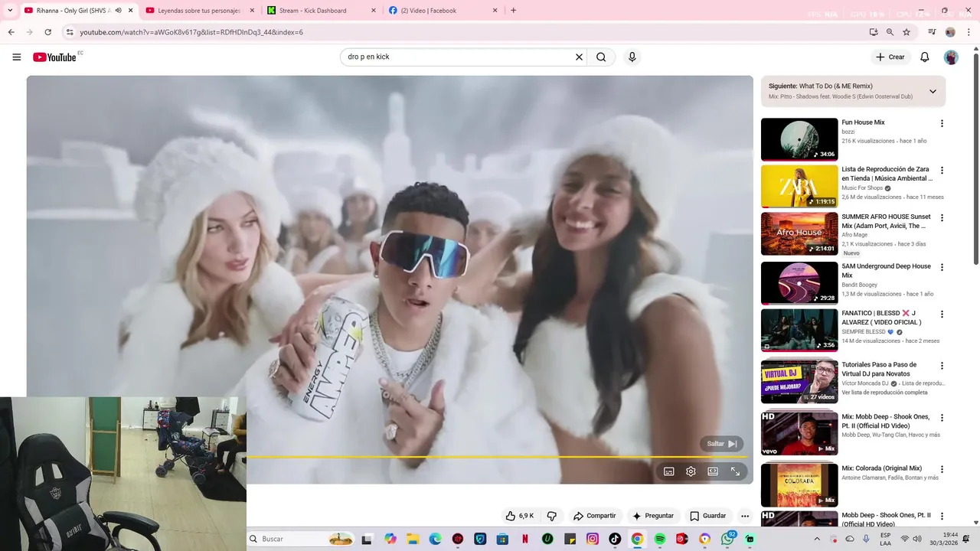
Task: Skip the ad with Saltar
Action: pos(721,444)
